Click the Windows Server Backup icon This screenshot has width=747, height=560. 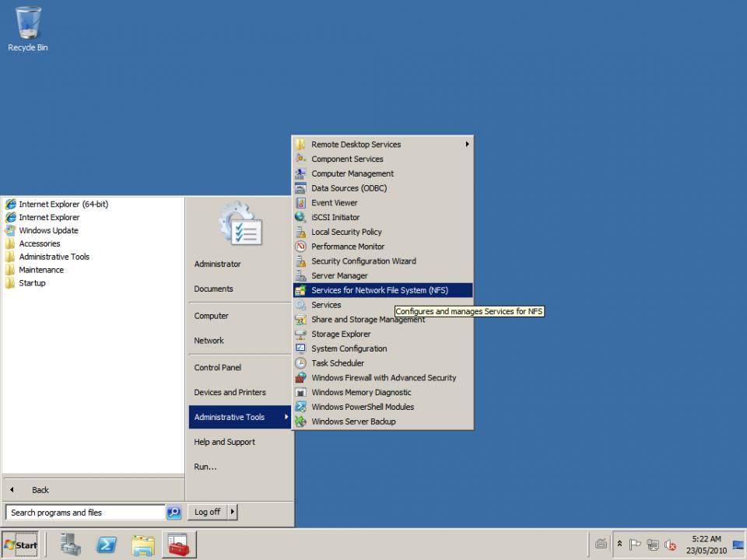[x=300, y=422]
